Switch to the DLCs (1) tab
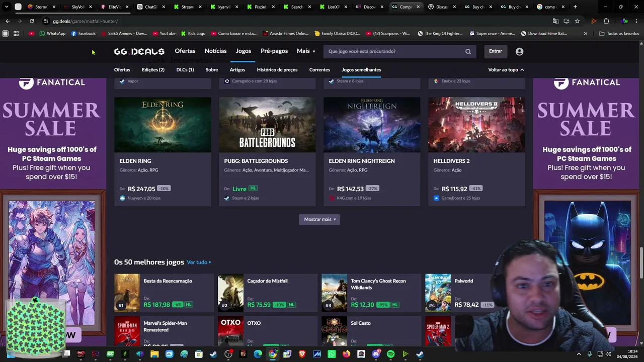Image resolution: width=644 pixels, height=362 pixels. click(x=185, y=70)
